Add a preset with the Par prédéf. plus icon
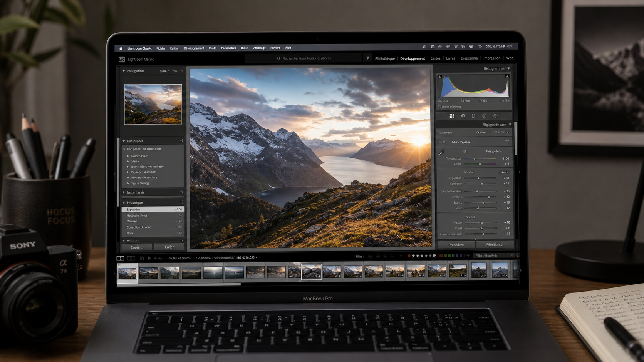Screen dimensions: 644x362 pos(181,141)
